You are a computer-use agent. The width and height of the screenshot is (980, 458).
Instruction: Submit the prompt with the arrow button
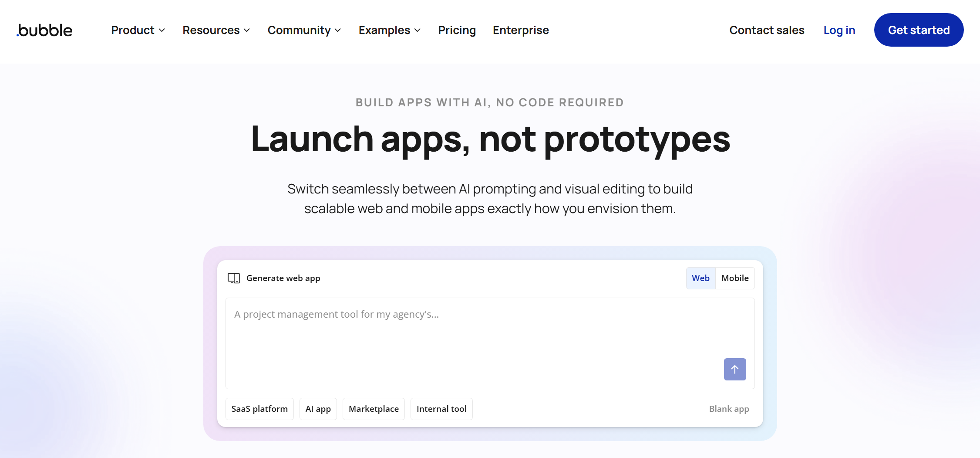point(734,369)
